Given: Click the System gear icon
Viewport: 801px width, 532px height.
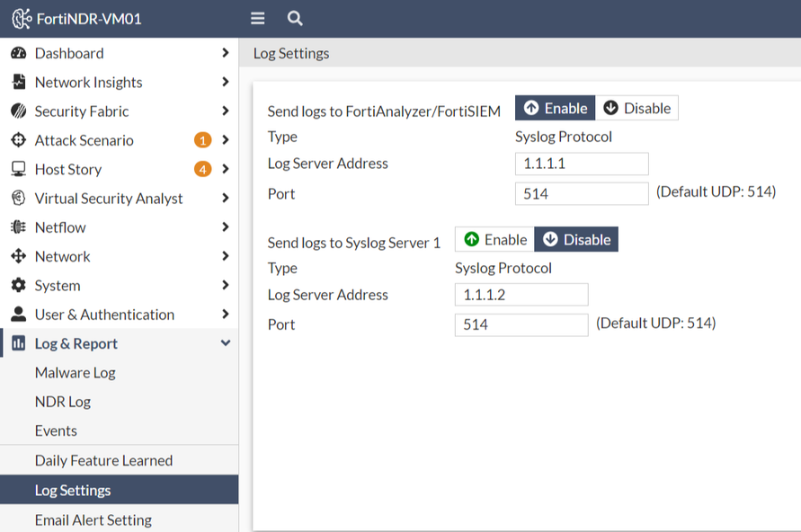Looking at the screenshot, I should pos(18,285).
